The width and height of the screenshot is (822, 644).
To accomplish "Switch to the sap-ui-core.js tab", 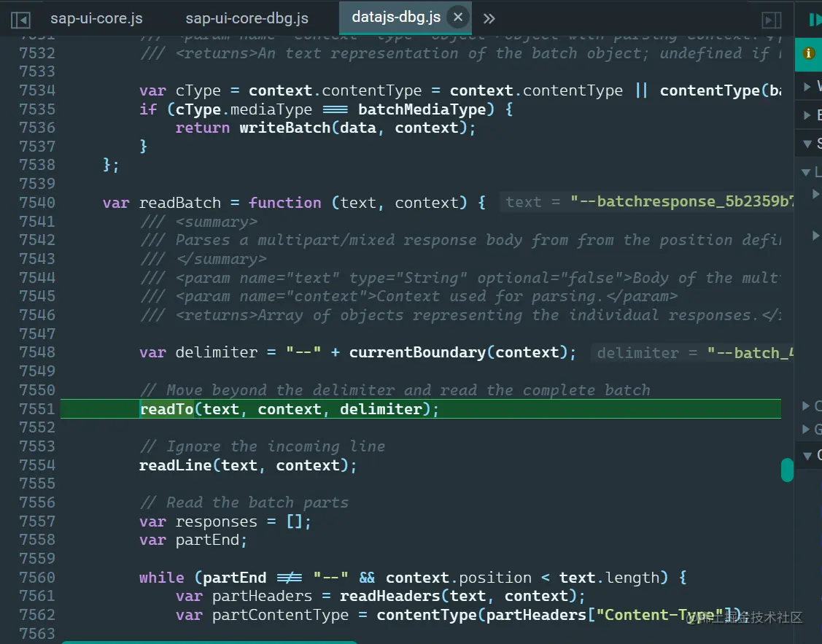I will click(x=96, y=18).
